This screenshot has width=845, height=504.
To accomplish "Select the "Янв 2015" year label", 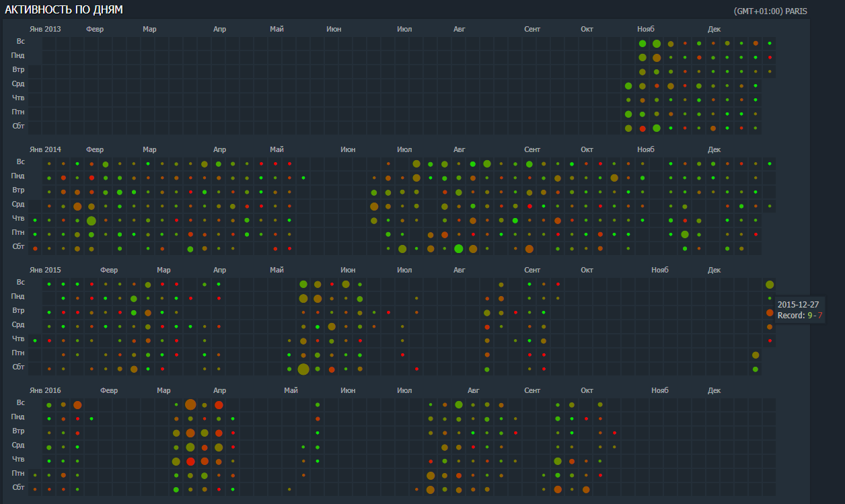I will point(45,270).
